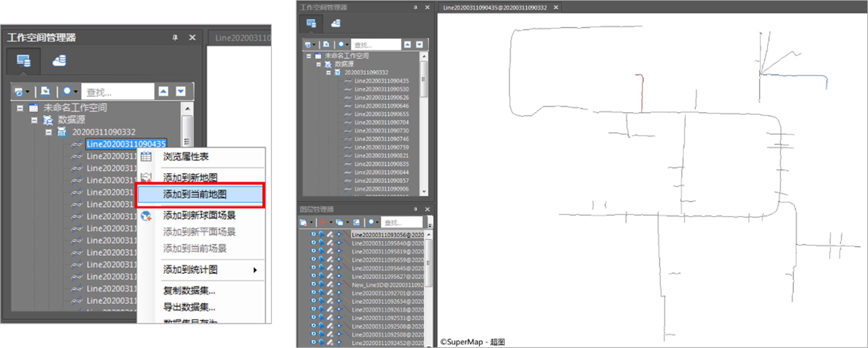This screenshot has height=348, width=868.
Task: Click the layer stack icon in layer manager toolbar
Action: click(339, 222)
